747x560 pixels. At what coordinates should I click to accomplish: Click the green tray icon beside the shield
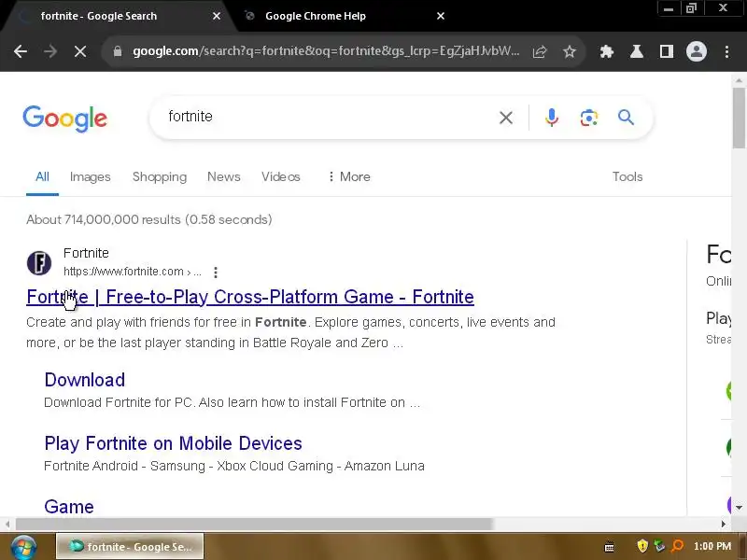pyautogui.click(x=659, y=546)
